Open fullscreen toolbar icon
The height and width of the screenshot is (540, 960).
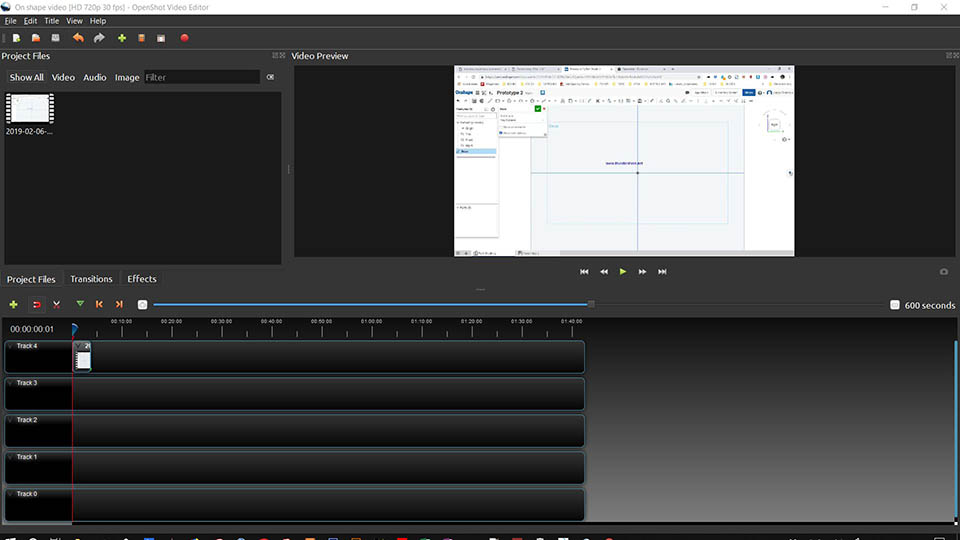(161, 38)
